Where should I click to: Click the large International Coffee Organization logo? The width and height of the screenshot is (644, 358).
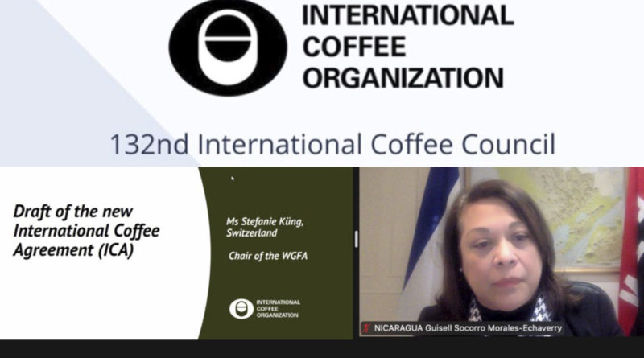tap(228, 47)
